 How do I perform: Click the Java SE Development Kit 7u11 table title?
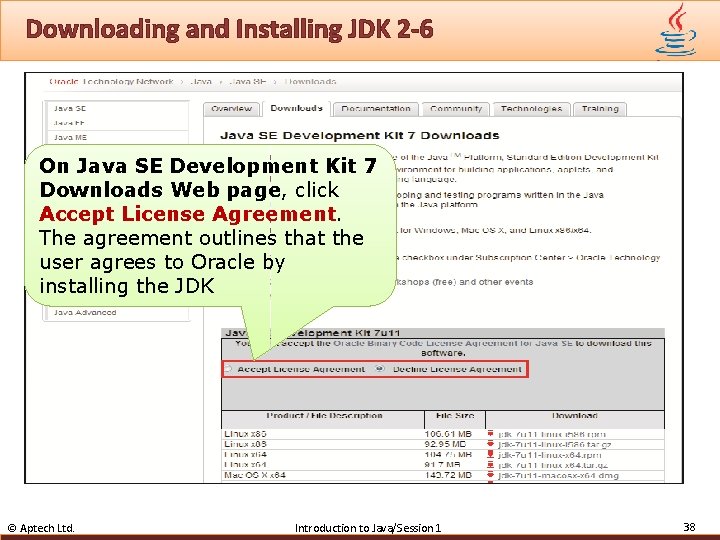[313, 333]
